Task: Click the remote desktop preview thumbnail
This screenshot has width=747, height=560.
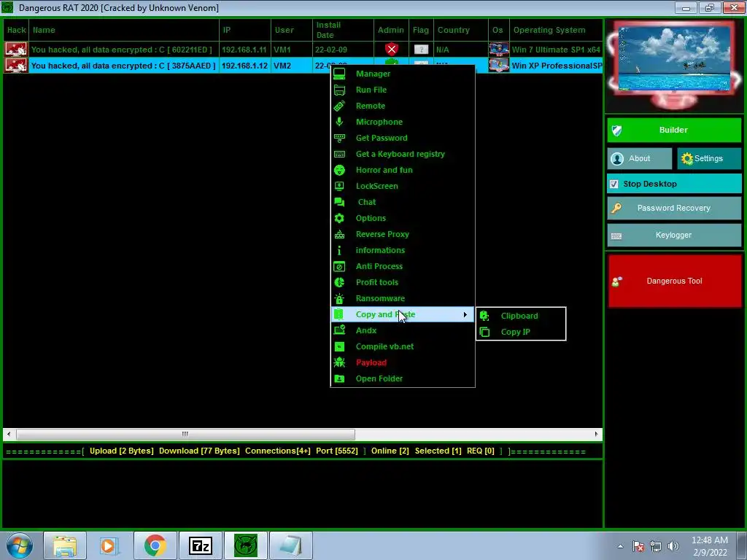Action: [674, 58]
